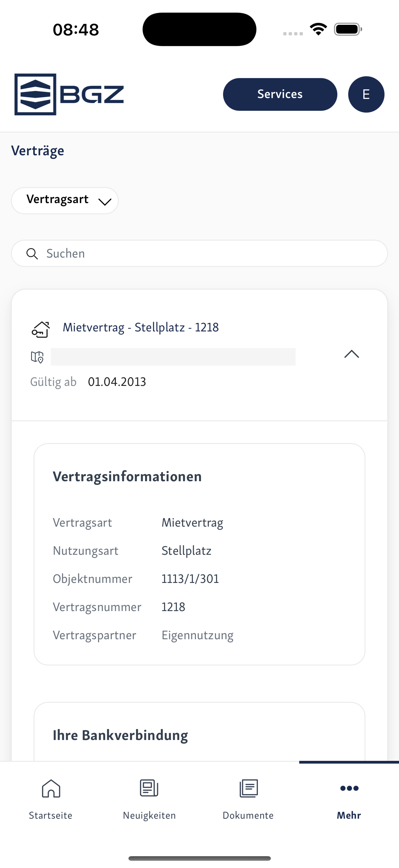Screen dimensions: 399x868
Task: Tap the 08:48 clock in status bar
Action: 76,30
